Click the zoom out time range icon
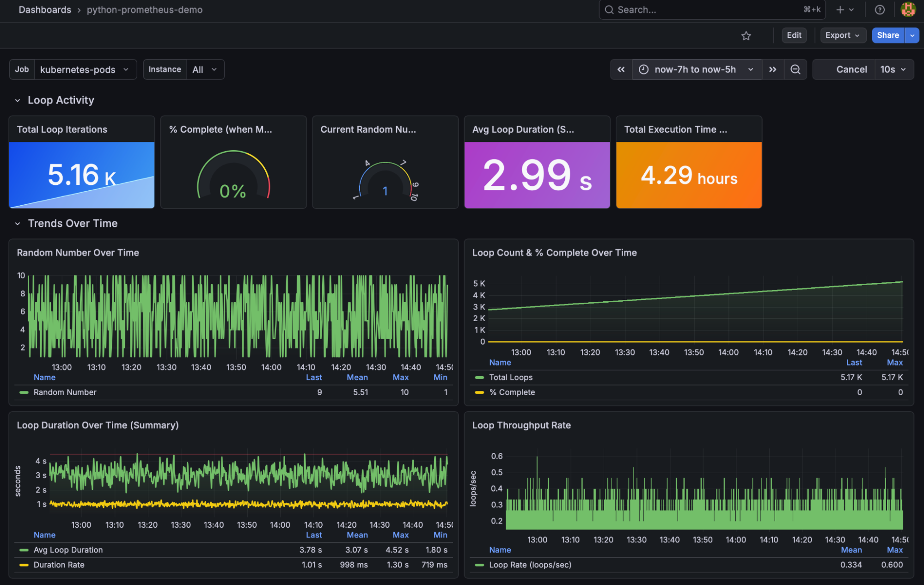Image resolution: width=924 pixels, height=585 pixels. click(x=795, y=69)
